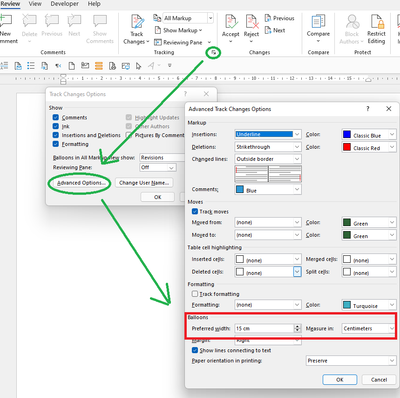This screenshot has height=398, width=400.
Task: Click Cancel in Advanced Track Changes Options
Action: 379,380
